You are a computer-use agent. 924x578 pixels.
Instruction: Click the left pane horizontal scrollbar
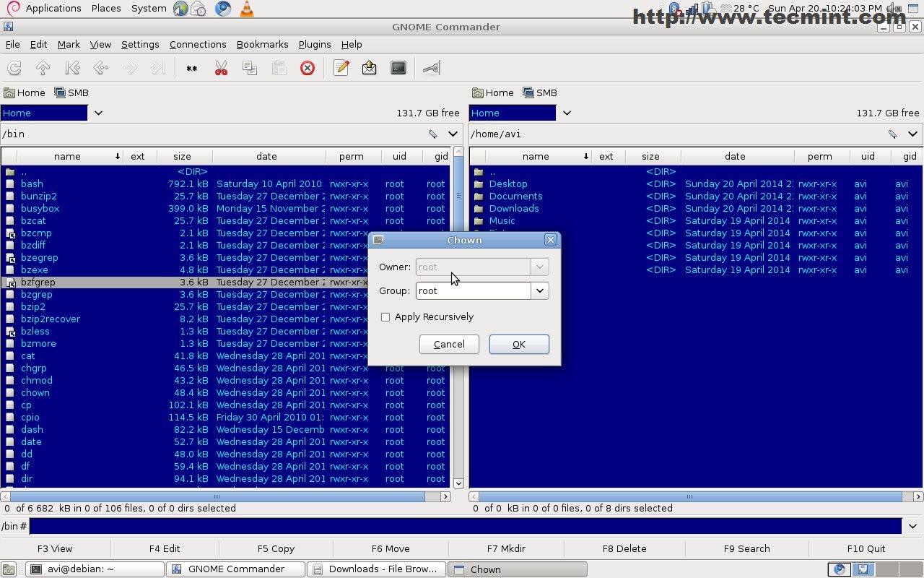217,496
